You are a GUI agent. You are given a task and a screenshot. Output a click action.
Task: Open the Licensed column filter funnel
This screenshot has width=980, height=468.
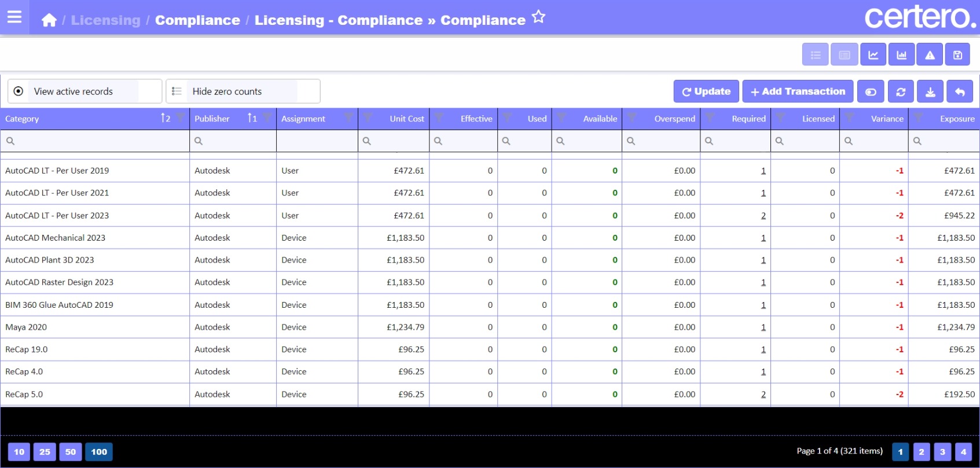click(780, 118)
